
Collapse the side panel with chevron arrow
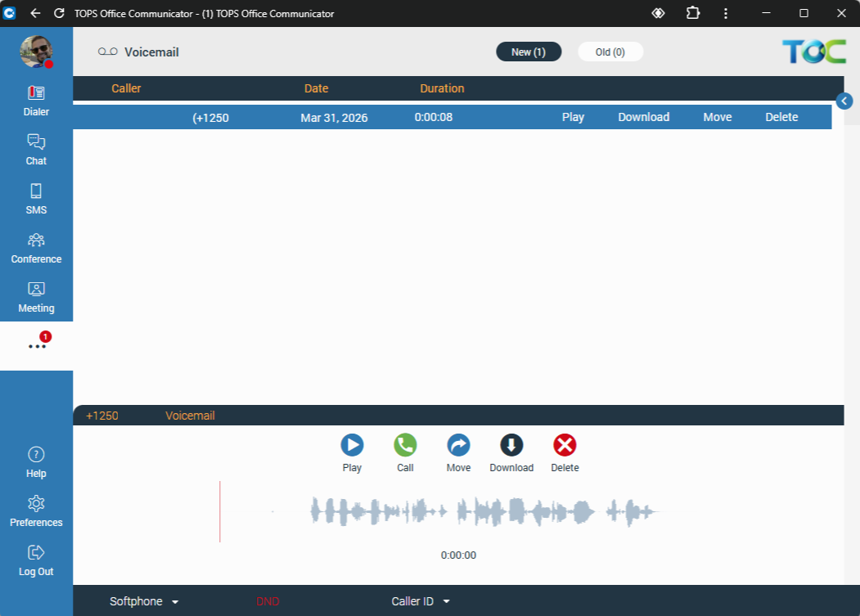(x=845, y=101)
